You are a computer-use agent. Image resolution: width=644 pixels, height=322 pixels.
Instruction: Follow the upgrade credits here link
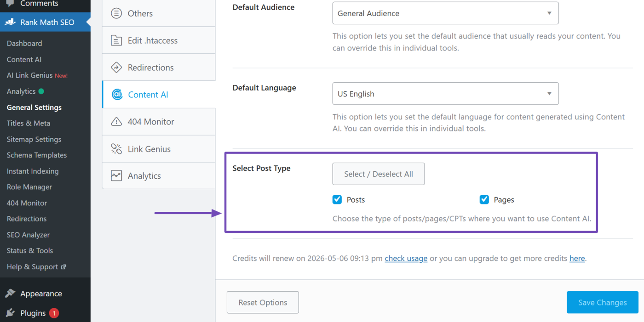[577, 259]
